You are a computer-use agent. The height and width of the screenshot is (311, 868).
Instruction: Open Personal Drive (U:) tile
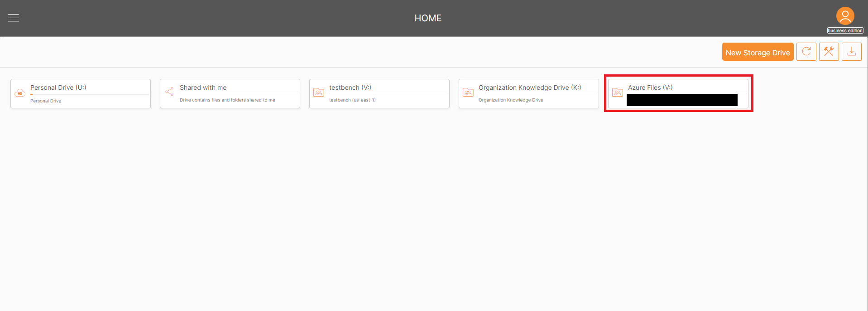click(81, 93)
